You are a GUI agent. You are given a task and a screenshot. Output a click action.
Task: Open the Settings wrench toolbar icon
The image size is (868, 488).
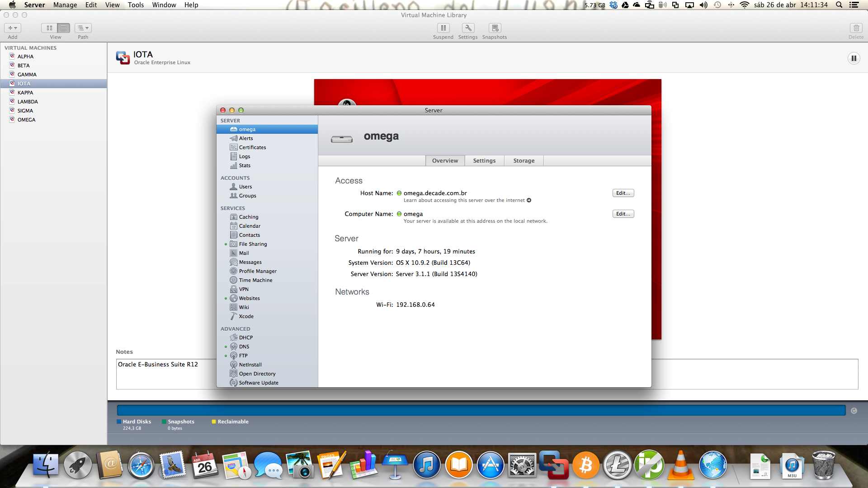468,28
